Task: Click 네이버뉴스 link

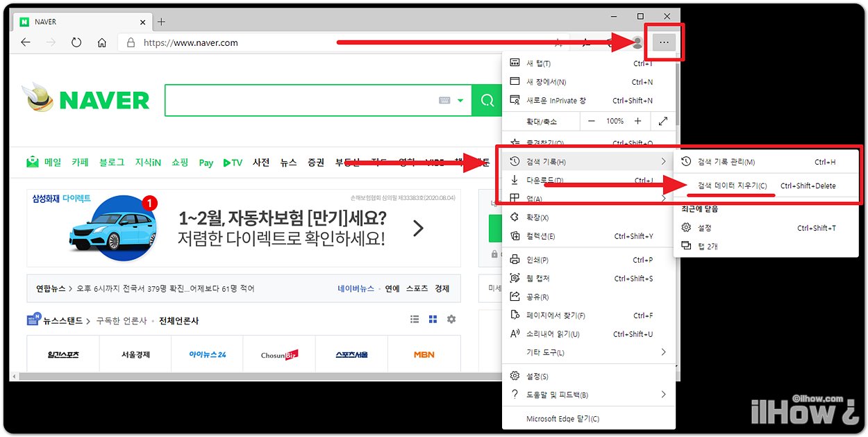Action: click(356, 288)
